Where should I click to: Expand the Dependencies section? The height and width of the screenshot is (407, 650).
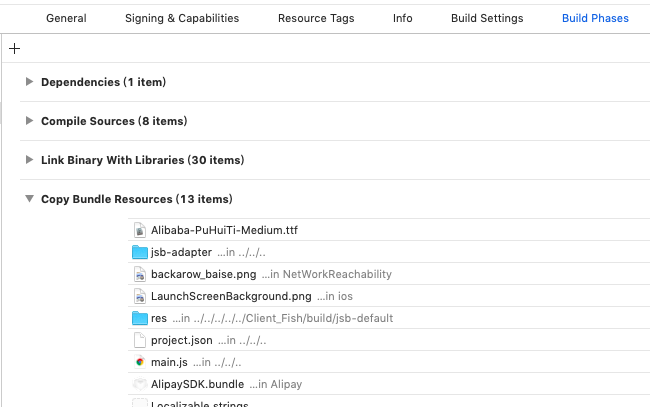[30, 82]
